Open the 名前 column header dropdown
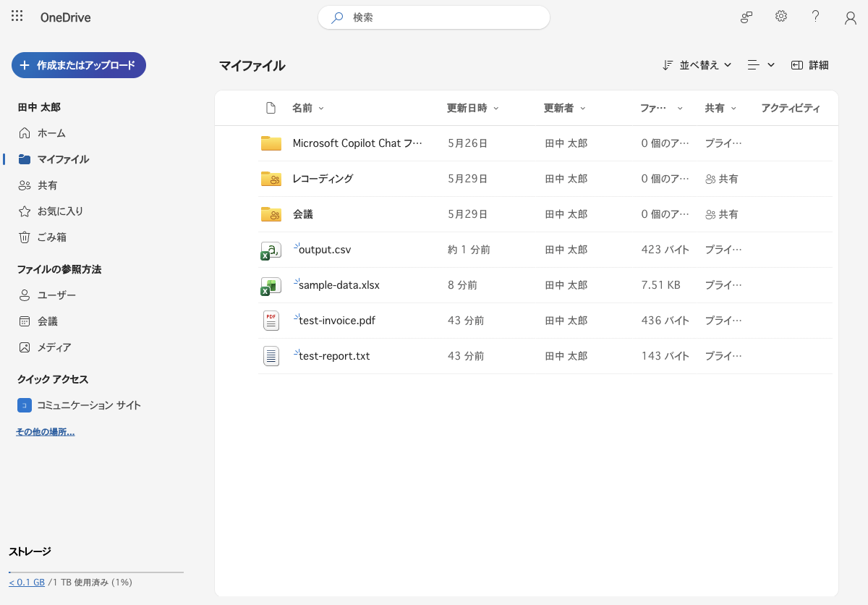This screenshot has height=605, width=868. (308, 109)
